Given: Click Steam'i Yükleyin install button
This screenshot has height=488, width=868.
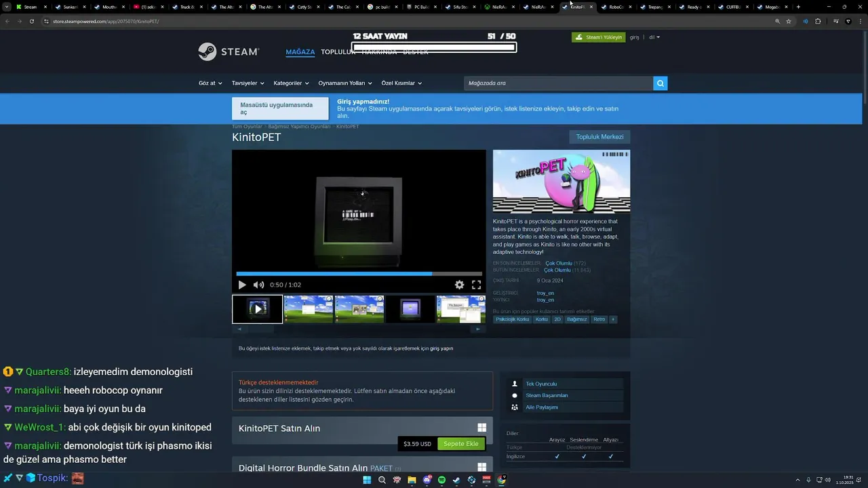Looking at the screenshot, I should coord(598,37).
